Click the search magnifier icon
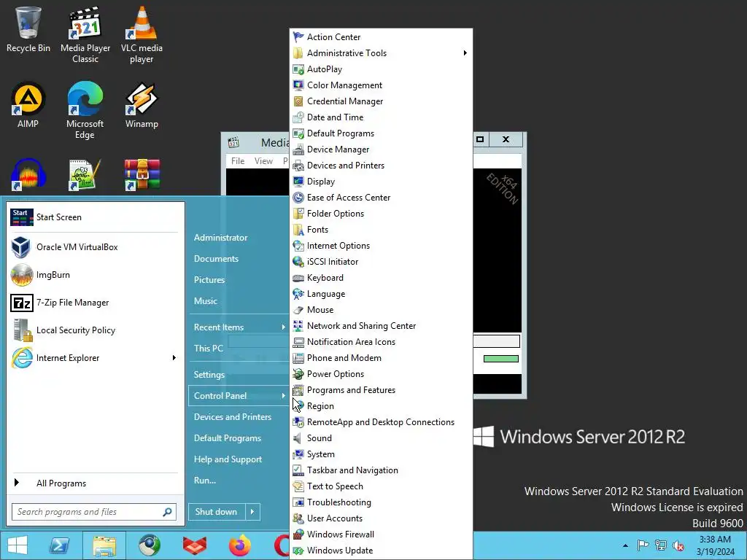Viewport: 747px width, 560px height. [167, 512]
